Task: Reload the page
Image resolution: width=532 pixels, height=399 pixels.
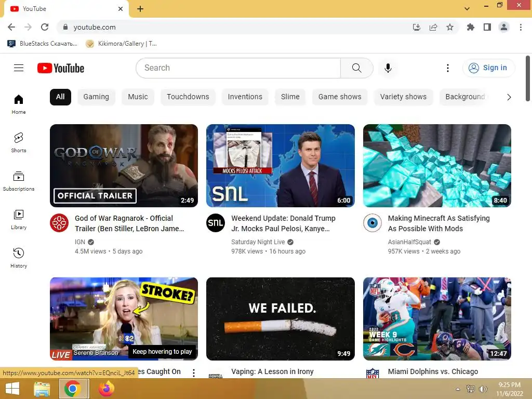Action: click(x=45, y=27)
